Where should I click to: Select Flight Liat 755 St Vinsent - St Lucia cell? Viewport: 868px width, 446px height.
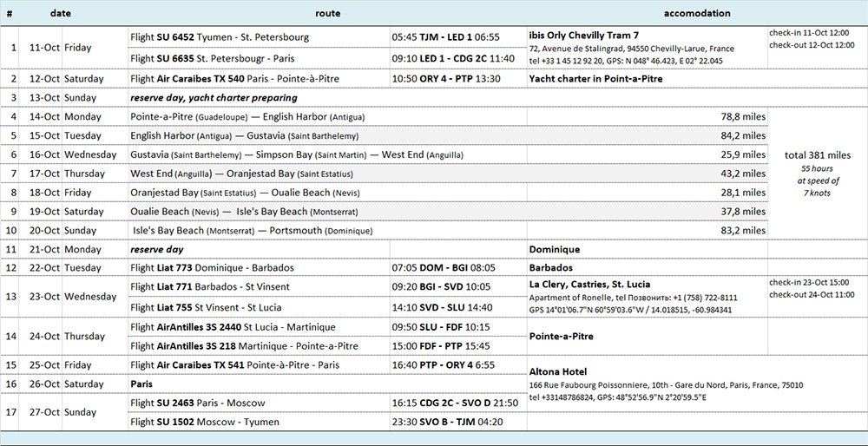[259, 307]
